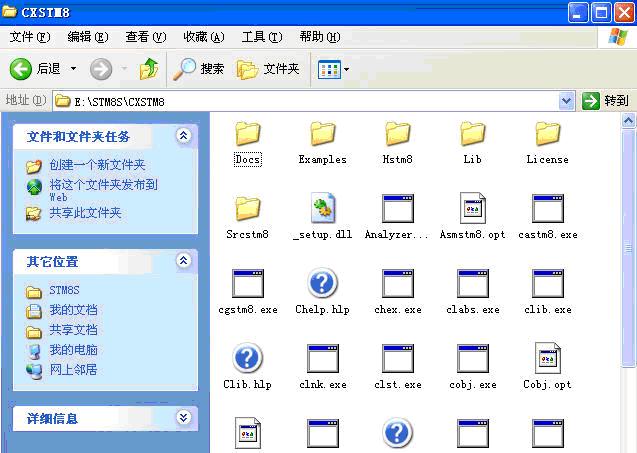Open 网上邻居 link

pyautogui.click(x=74, y=370)
